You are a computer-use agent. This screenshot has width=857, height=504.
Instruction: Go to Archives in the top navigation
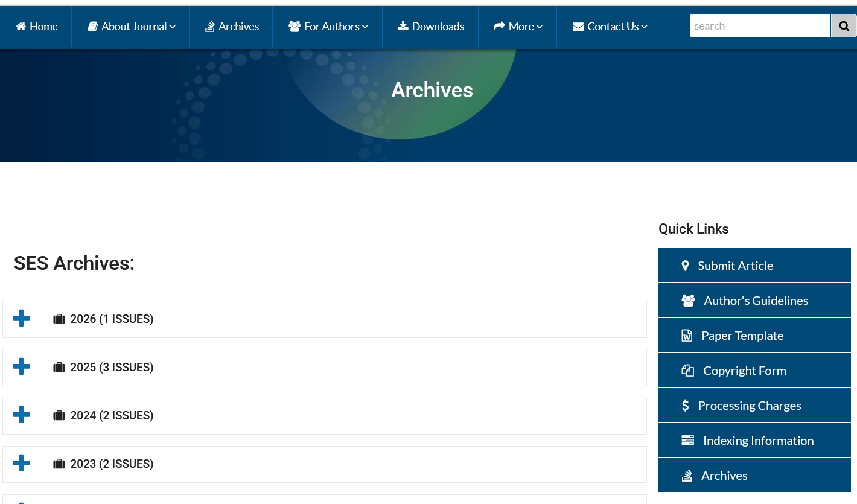231,27
